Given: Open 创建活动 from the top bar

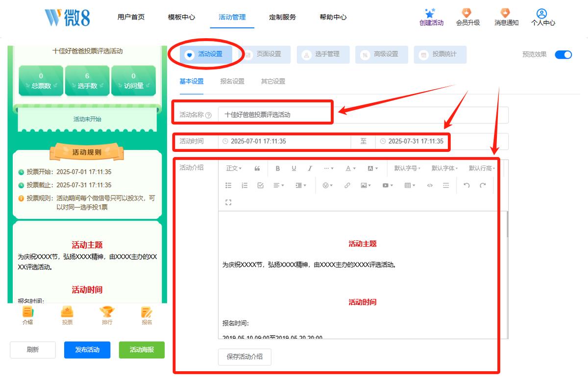Looking at the screenshot, I should (x=431, y=17).
